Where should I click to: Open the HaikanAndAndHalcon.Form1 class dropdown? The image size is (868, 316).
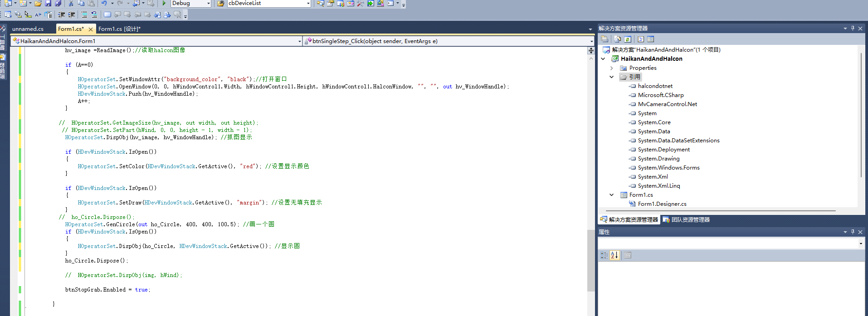tap(299, 41)
